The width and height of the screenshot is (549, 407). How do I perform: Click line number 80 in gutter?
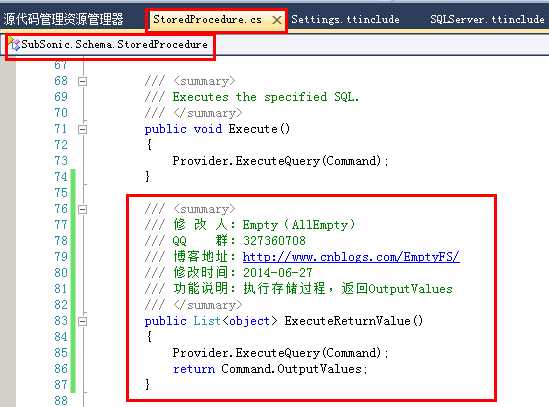61,273
